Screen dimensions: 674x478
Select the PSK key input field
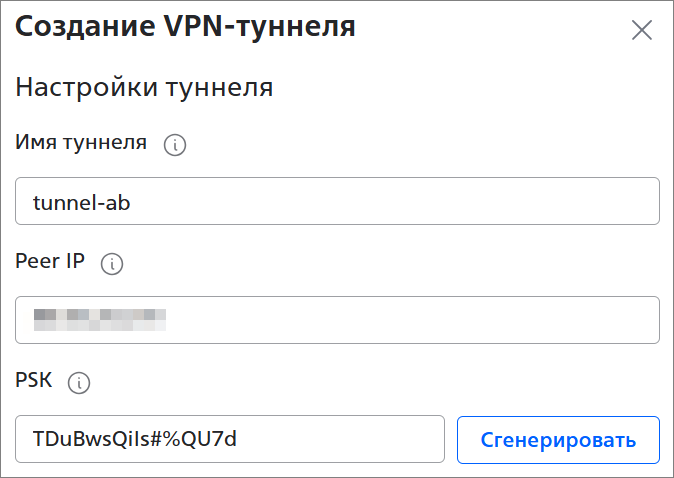[x=229, y=440]
